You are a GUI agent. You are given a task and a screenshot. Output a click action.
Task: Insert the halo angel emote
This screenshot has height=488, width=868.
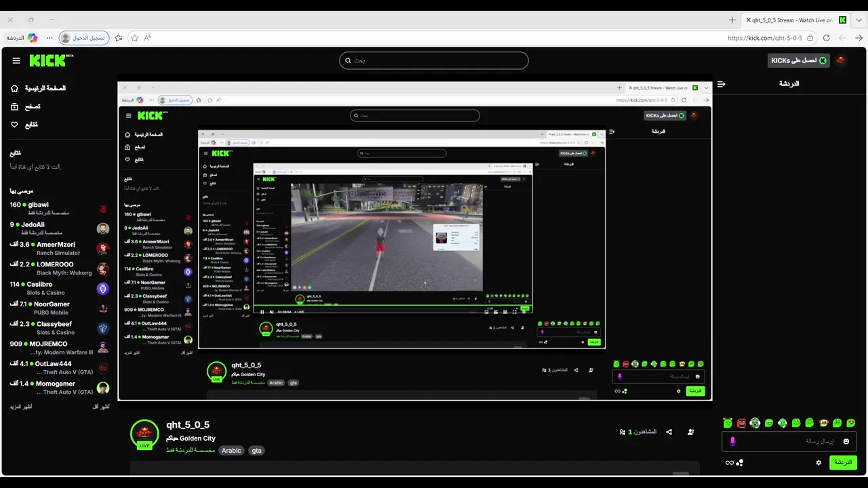coord(728,423)
